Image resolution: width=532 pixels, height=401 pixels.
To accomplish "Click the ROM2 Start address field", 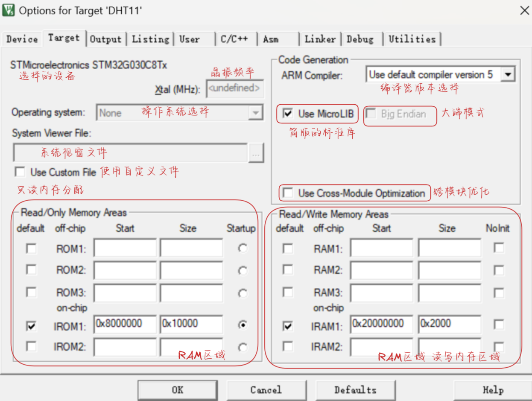I will pos(125,271).
